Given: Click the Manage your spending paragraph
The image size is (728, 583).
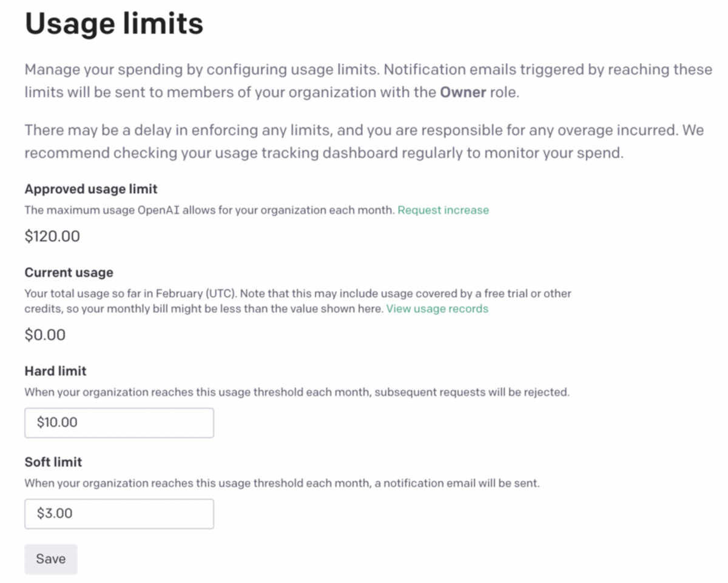Looking at the screenshot, I should 368,81.
